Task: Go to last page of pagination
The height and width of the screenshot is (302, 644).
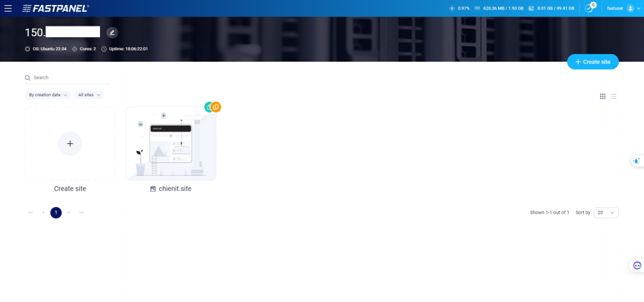Action: click(x=81, y=213)
